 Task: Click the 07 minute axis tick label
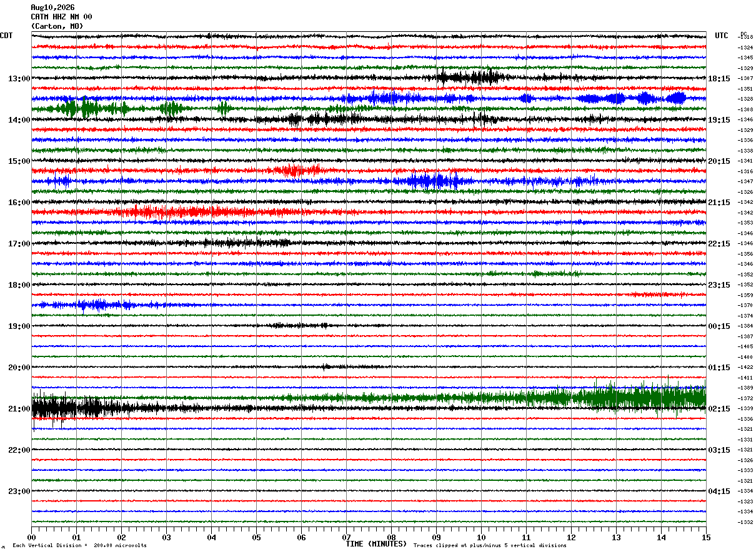pos(346,538)
